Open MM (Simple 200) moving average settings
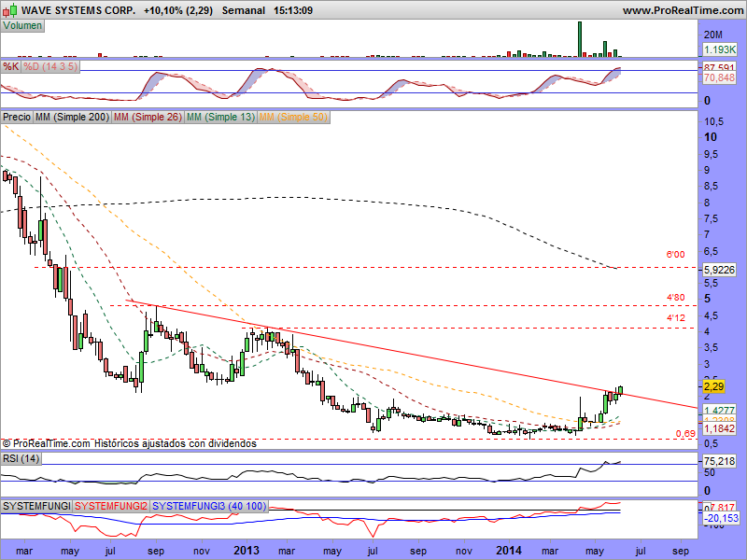Viewport: 747px width, 560px height. (72, 117)
